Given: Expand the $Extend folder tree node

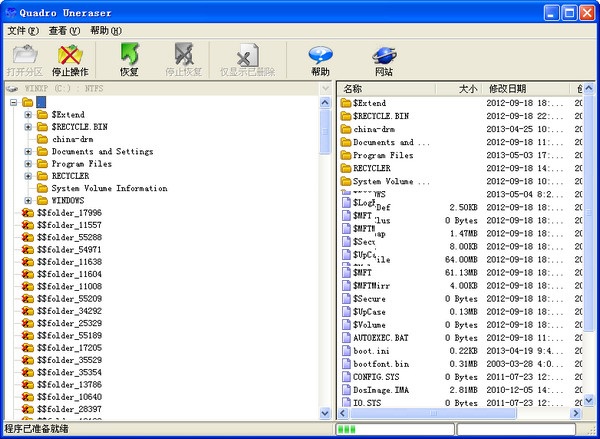Looking at the screenshot, I should click(28, 115).
